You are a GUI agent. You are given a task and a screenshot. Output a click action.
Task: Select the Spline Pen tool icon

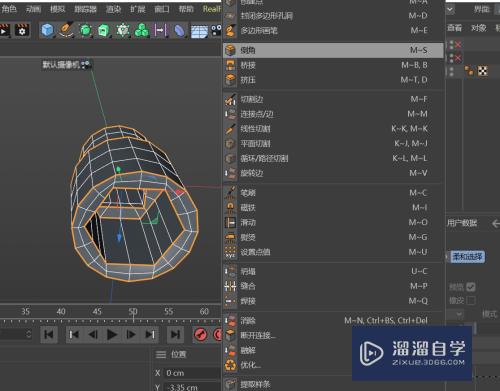point(66,30)
